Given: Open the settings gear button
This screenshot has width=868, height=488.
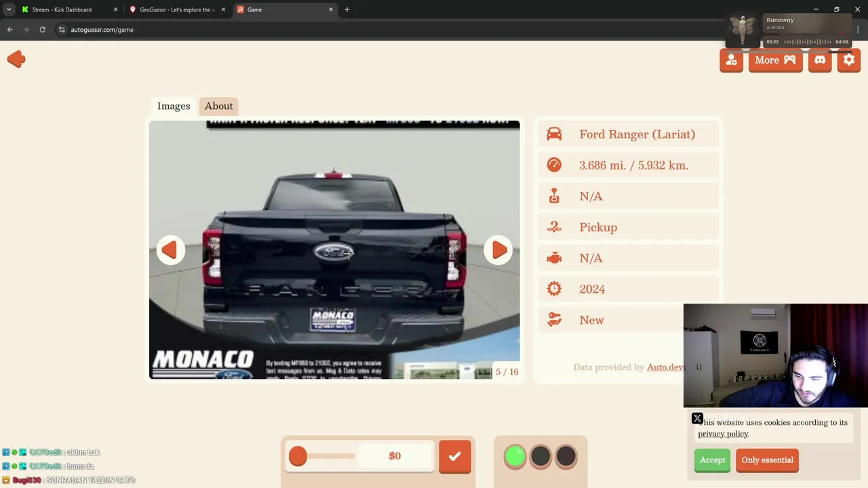Looking at the screenshot, I should pos(849,60).
